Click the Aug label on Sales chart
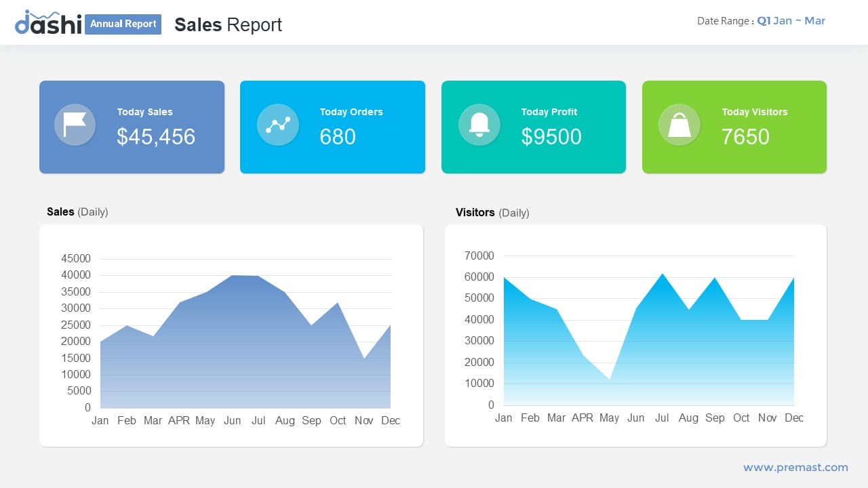The image size is (868, 488). [x=285, y=421]
